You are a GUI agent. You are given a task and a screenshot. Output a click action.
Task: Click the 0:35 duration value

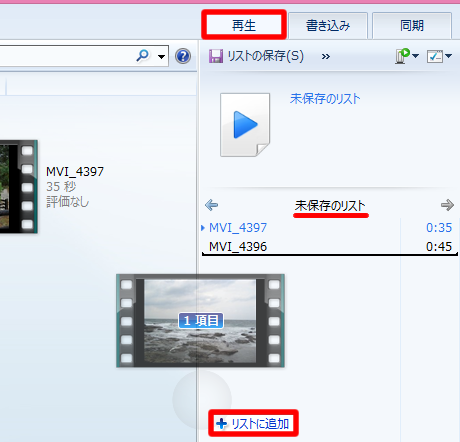tap(439, 228)
